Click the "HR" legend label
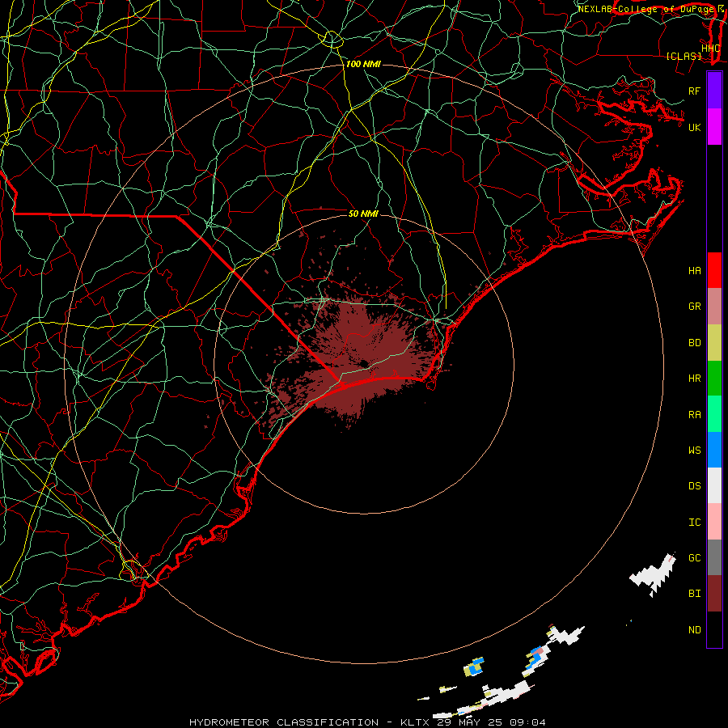The height and width of the screenshot is (728, 728). (x=694, y=379)
